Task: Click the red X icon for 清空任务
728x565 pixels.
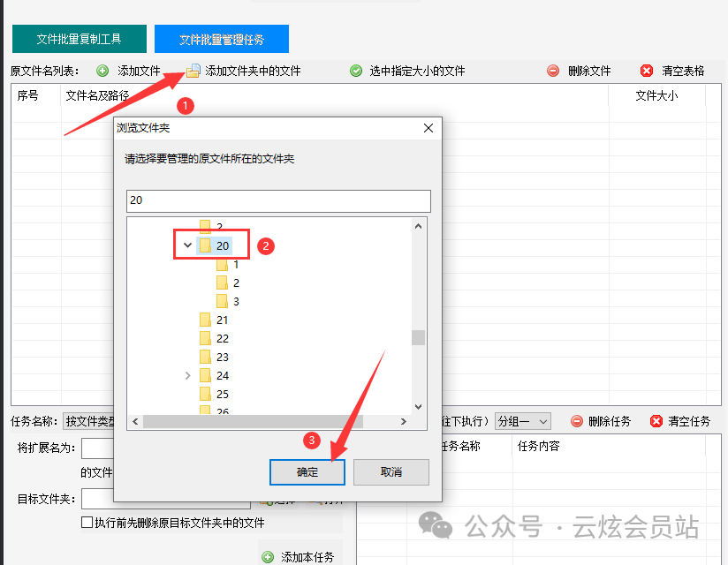Action: pyautogui.click(x=656, y=421)
